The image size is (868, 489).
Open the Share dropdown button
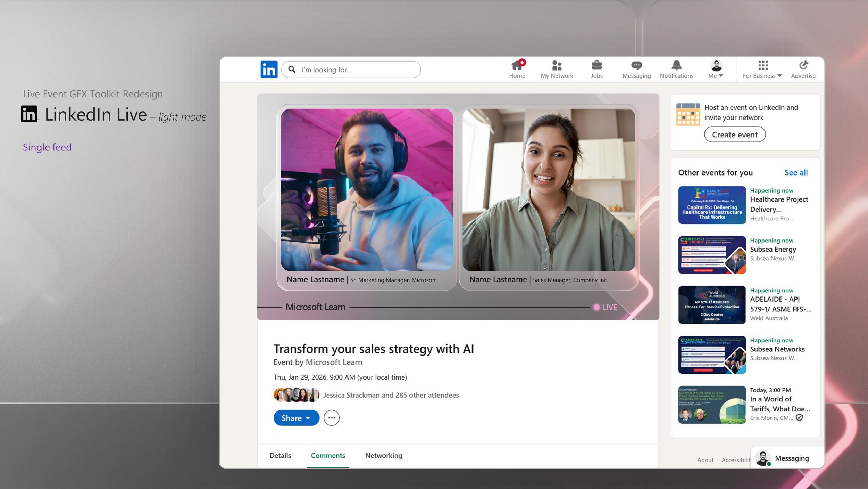[x=296, y=418]
